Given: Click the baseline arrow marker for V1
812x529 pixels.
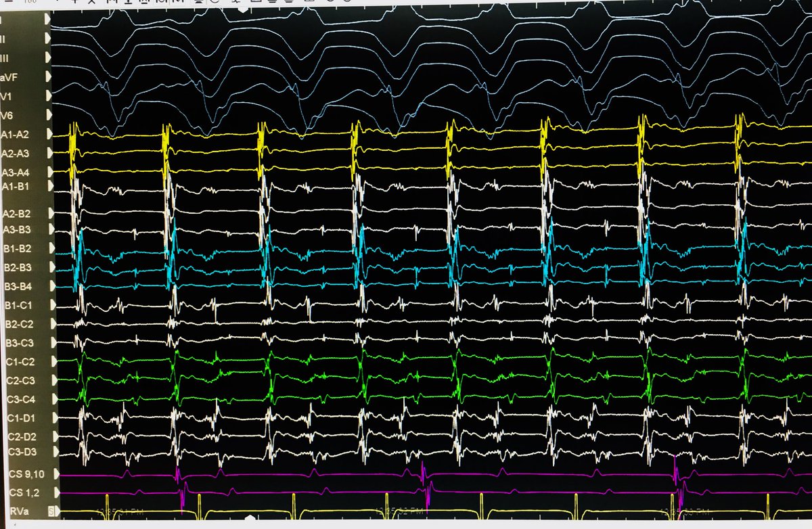Looking at the screenshot, I should [x=49, y=96].
